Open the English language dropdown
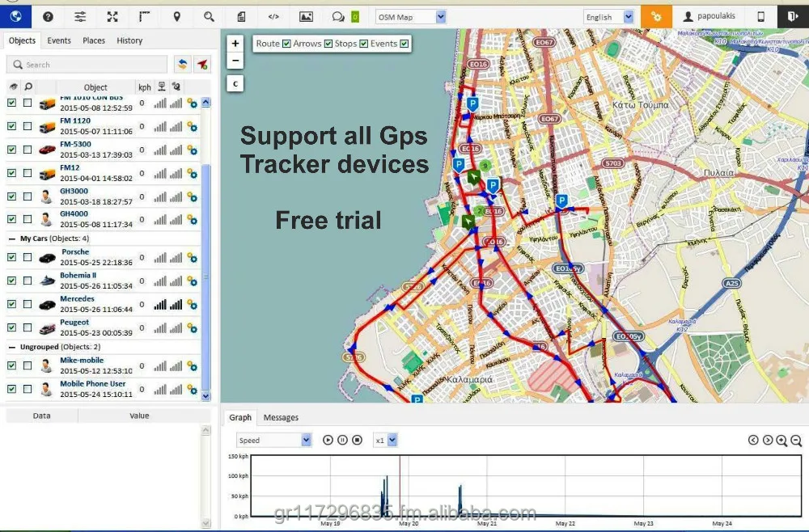The height and width of the screenshot is (532, 809). coord(609,15)
